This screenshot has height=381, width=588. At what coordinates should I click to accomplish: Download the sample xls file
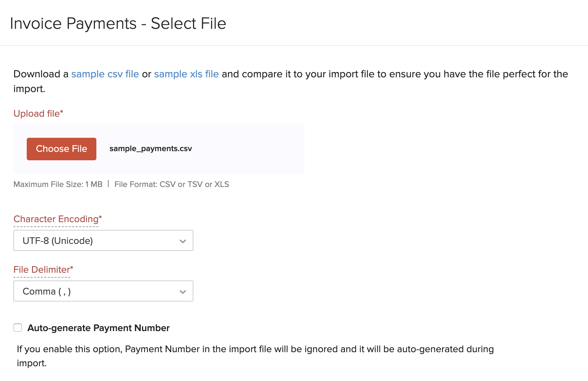coord(186,74)
